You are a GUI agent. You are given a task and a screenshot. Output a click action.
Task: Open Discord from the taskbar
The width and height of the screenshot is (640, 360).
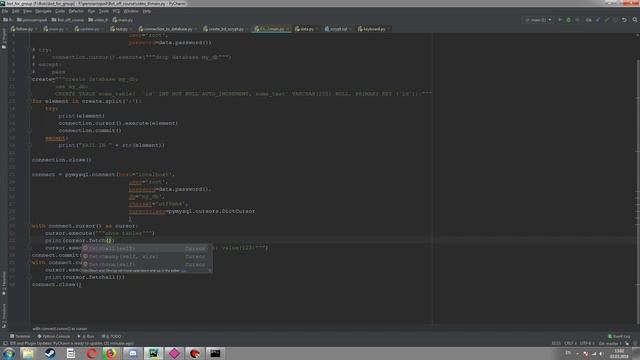coord(133,353)
